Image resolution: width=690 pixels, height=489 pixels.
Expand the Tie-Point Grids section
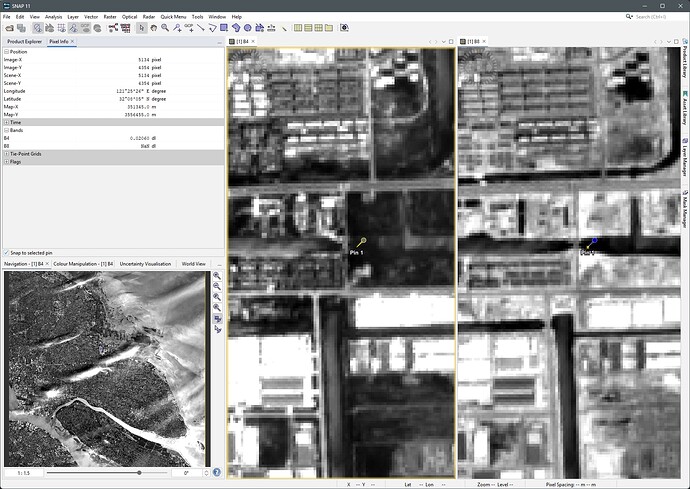(x=5, y=153)
